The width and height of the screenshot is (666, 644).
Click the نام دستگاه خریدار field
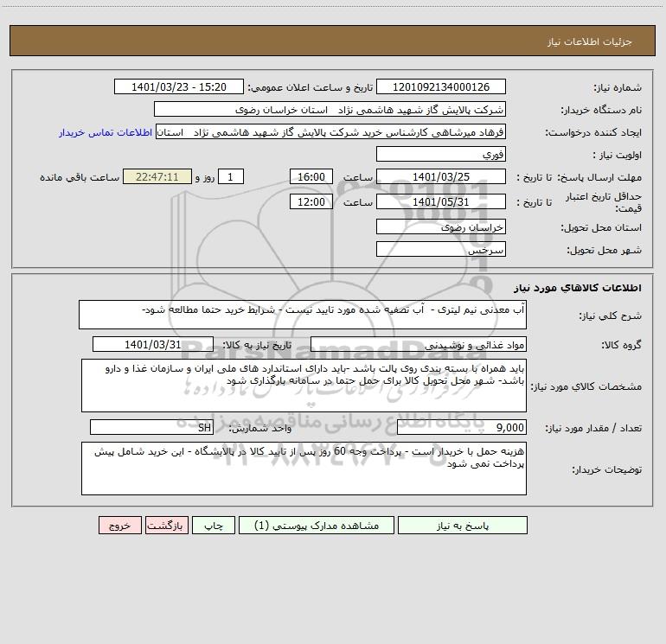point(330,109)
